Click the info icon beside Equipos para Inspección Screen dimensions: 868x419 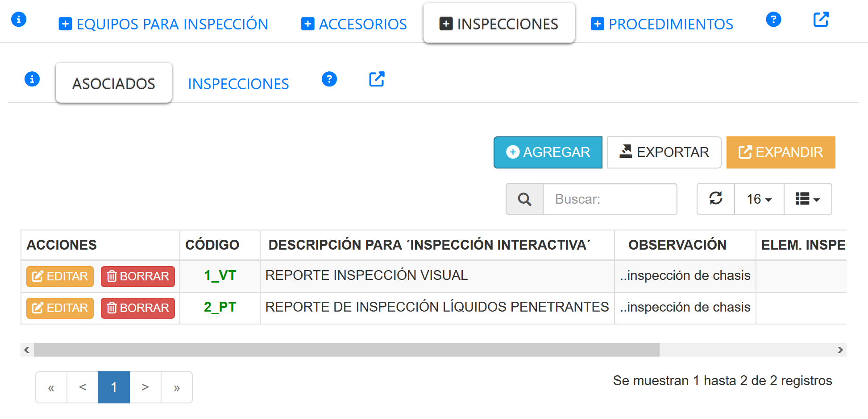click(19, 20)
